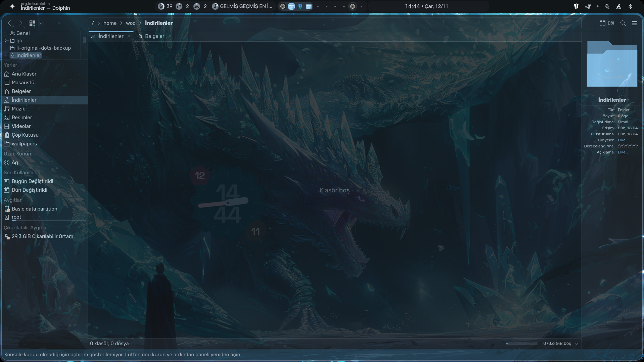Click the İndirilenler download icon in Places
This screenshot has width=644, height=362.
coord(7,100)
